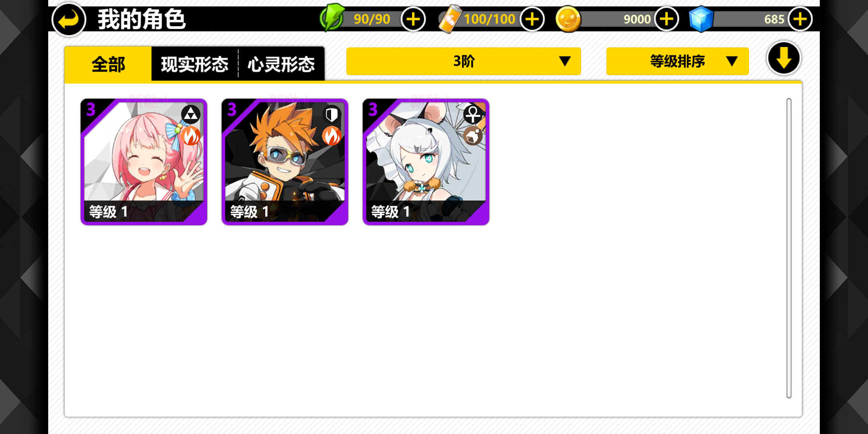The image size is (868, 434).
Task: Tap the shield class icon on orange-haired card
Action: (x=332, y=115)
